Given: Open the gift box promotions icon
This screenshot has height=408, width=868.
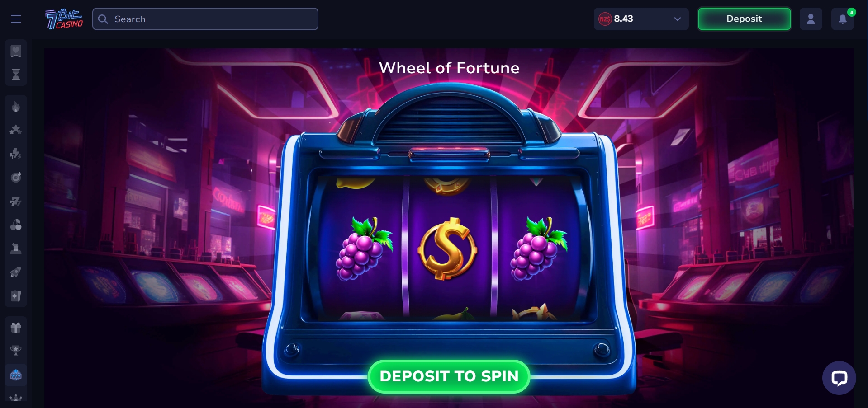Looking at the screenshot, I should click(16, 327).
